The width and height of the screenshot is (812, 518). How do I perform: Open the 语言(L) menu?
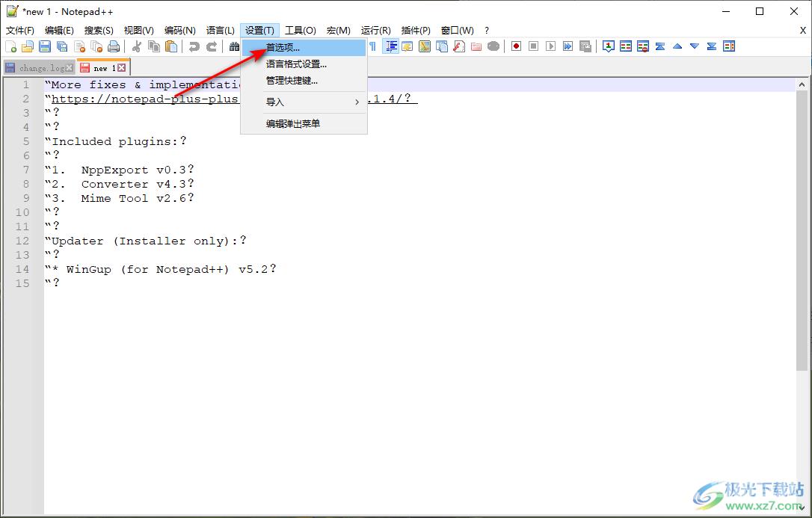pyautogui.click(x=221, y=31)
